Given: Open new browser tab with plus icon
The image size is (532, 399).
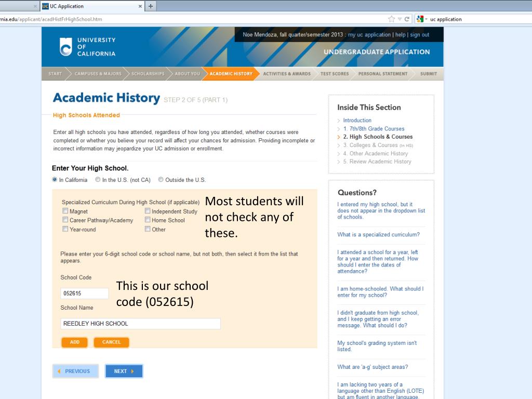Looking at the screenshot, I should pos(151,6).
